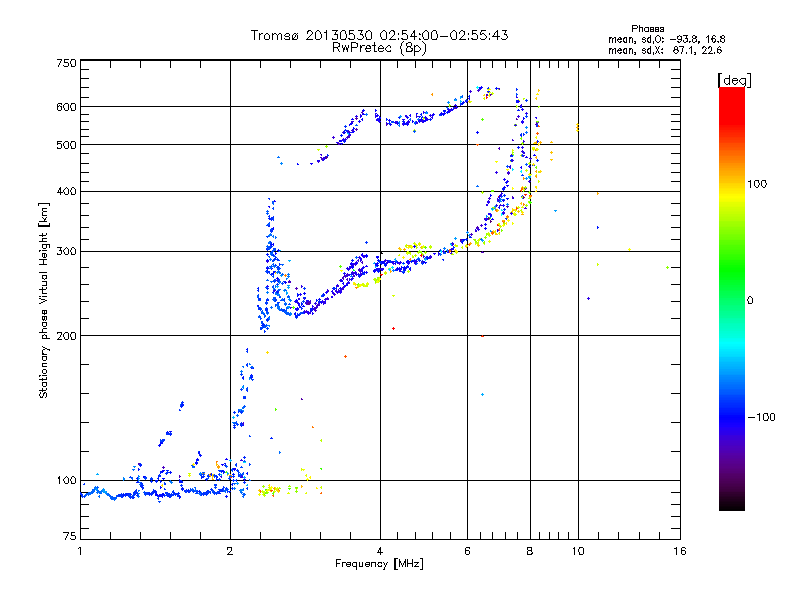Click the "400" tick on height axis
This screenshot has height=600, width=800.
(x=66, y=192)
